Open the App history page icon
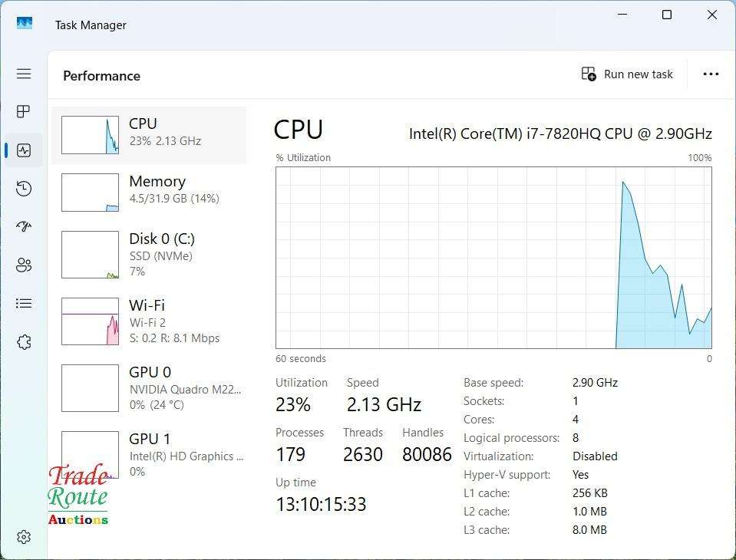Image resolution: width=736 pixels, height=560 pixels. coord(24,189)
